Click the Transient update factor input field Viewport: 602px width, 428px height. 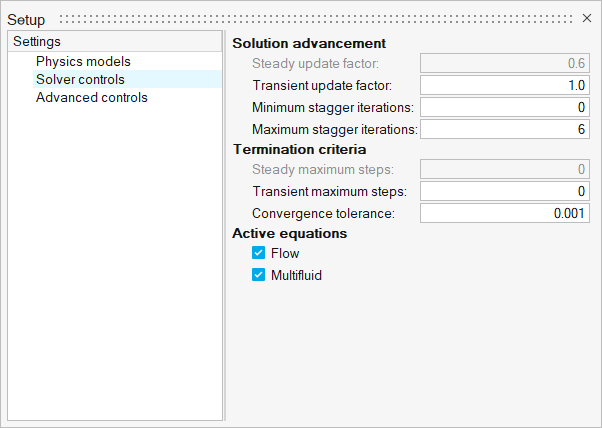click(x=505, y=85)
